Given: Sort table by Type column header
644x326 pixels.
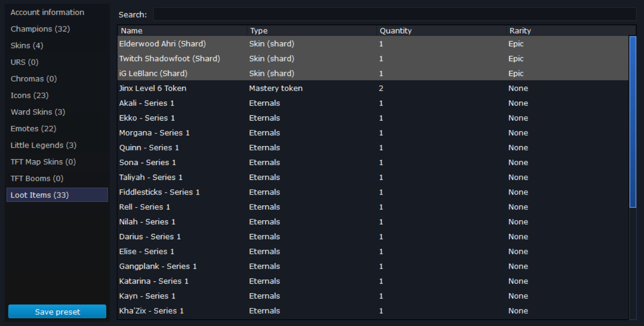Looking at the screenshot, I should point(312,31).
